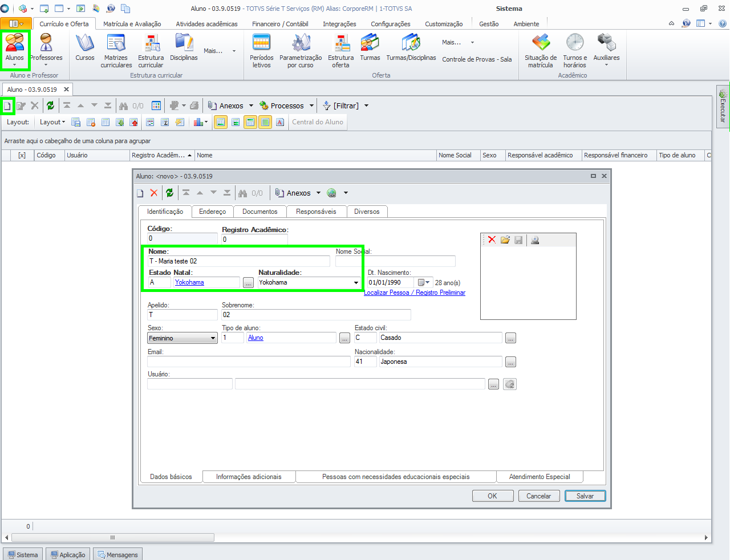Remove photo with red X in photo panel
Screen dimensions: 730x560
pos(492,240)
